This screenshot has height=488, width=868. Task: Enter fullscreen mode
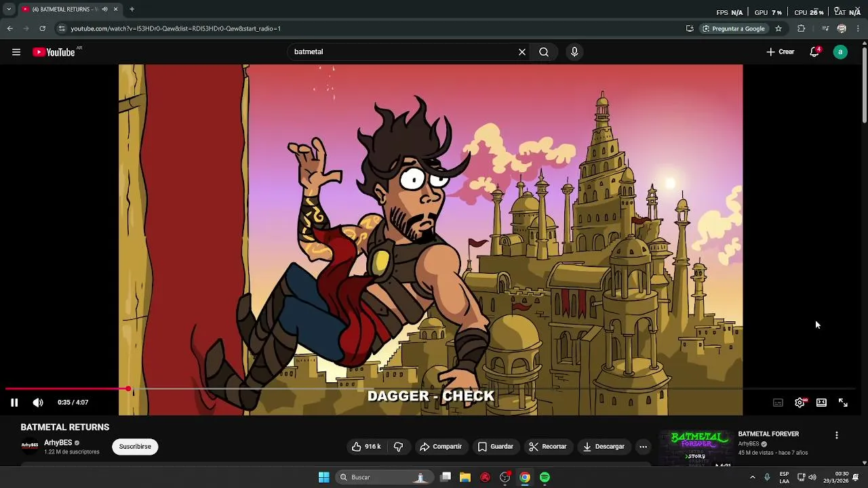[x=843, y=403]
